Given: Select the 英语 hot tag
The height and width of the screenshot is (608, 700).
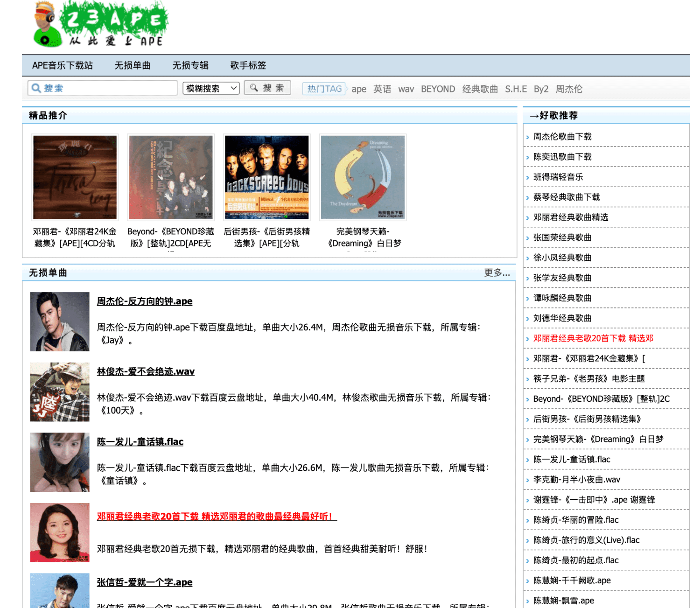Looking at the screenshot, I should 382,89.
